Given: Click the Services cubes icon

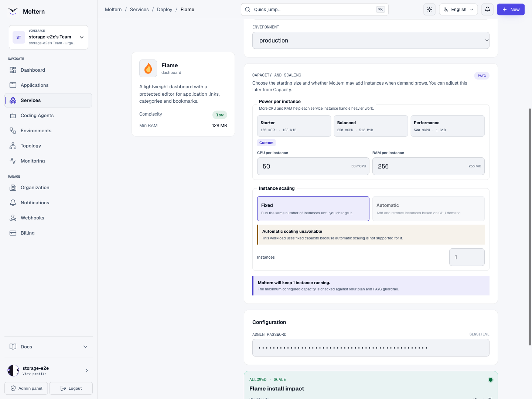Looking at the screenshot, I should pyautogui.click(x=13, y=100).
